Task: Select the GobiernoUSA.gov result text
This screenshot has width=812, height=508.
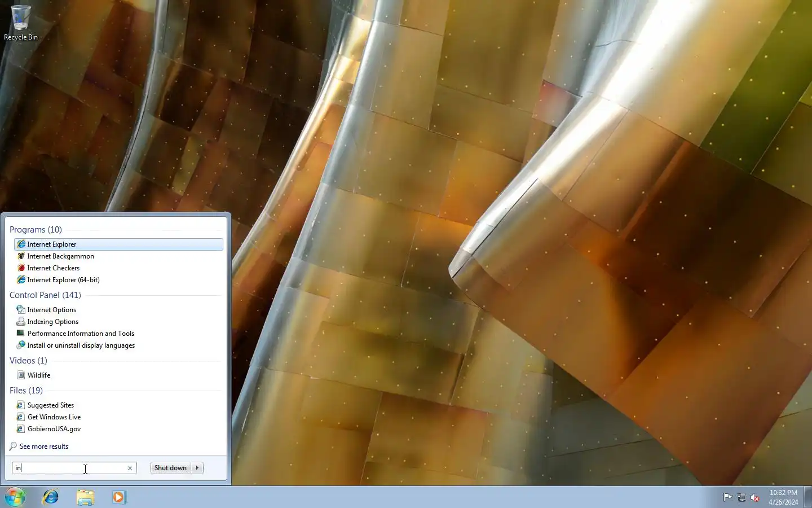Action: (54, 429)
